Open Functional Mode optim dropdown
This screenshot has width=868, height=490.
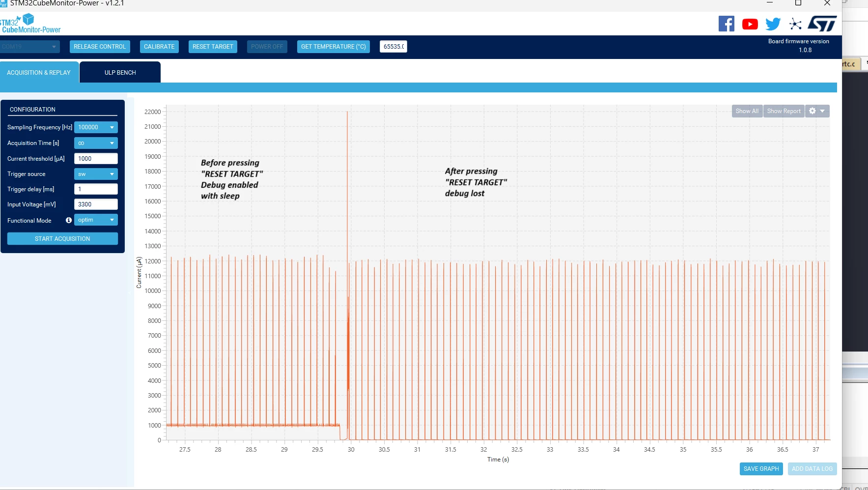[96, 220]
